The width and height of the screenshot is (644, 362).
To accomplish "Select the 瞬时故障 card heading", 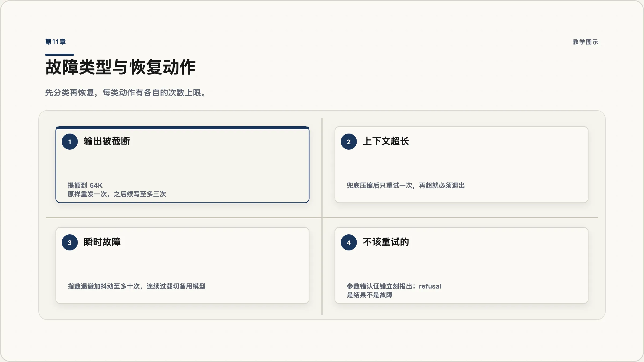I will click(x=102, y=242).
